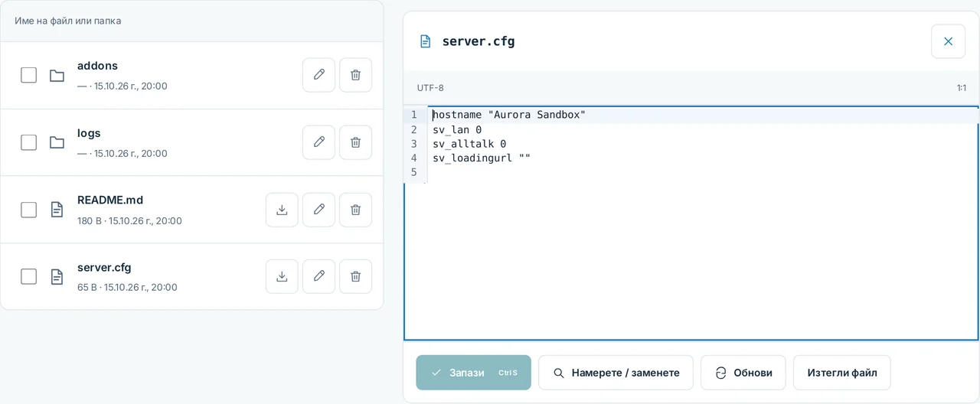This screenshot has height=404, width=980.
Task: Click the README.md document icon
Action: pos(57,210)
